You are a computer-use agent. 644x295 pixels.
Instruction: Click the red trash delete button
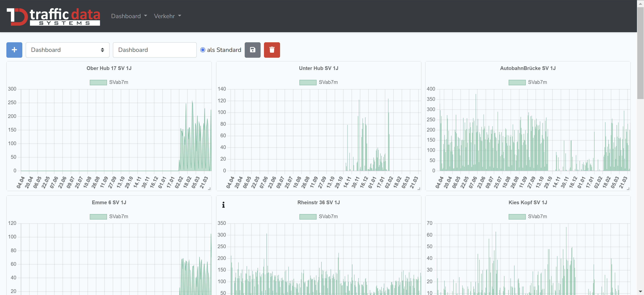[272, 50]
